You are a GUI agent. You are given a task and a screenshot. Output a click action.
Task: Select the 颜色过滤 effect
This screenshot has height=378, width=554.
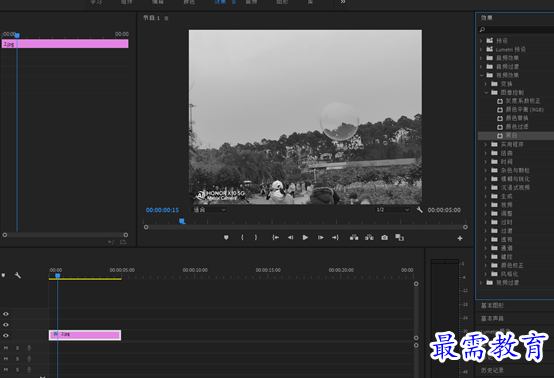[516, 127]
